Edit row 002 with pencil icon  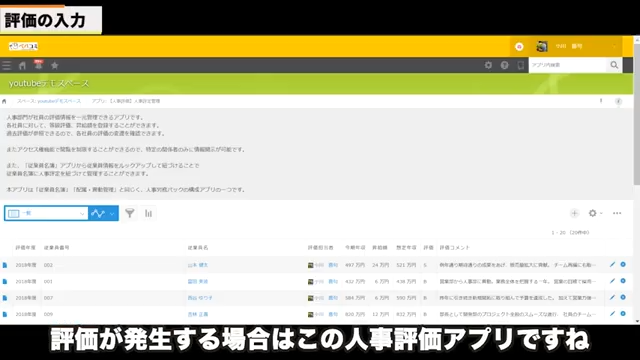612,264
